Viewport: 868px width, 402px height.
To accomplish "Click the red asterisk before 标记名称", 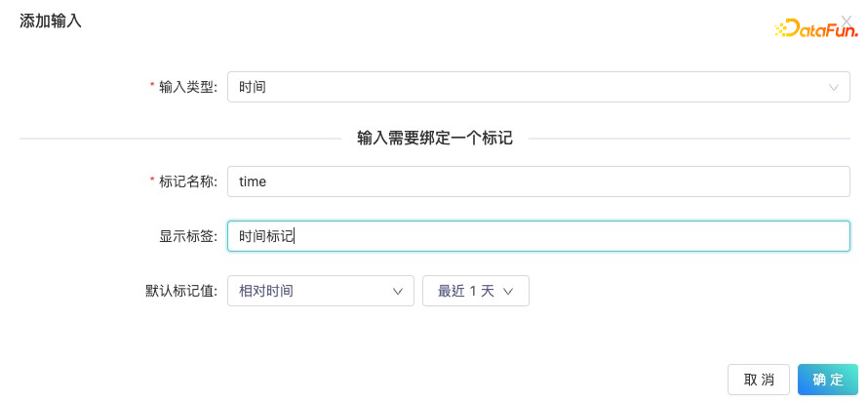I will [152, 181].
